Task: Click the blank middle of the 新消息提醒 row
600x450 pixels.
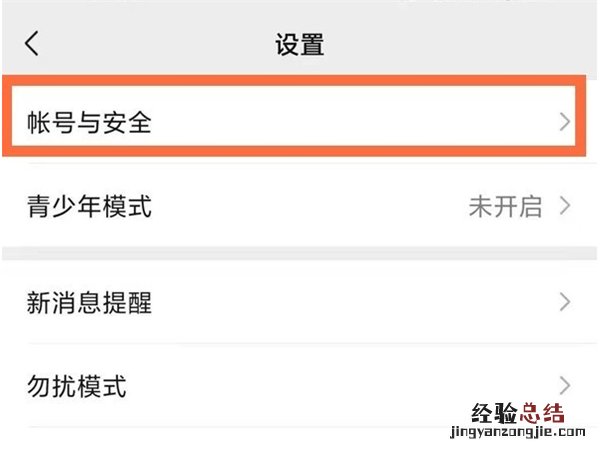Action: point(350,302)
